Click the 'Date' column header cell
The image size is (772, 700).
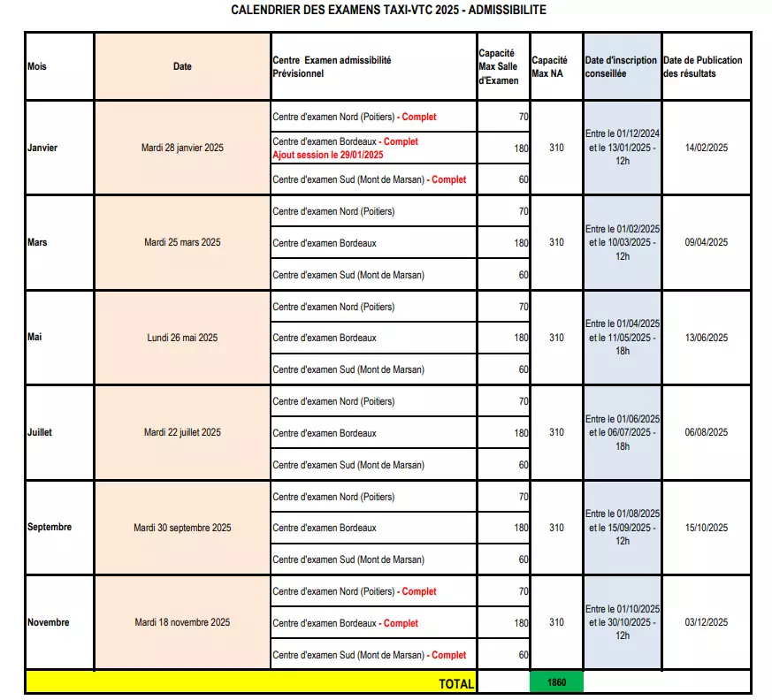pos(182,66)
